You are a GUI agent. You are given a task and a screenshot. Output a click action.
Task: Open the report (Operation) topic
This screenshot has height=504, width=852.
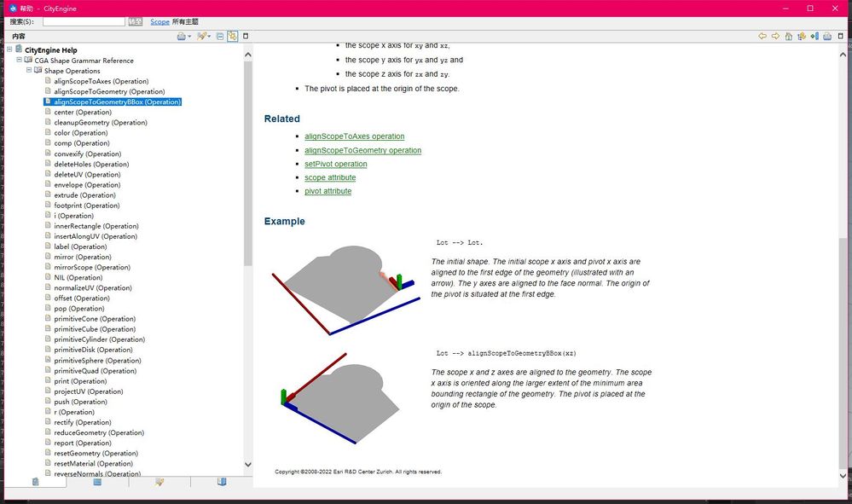click(x=82, y=443)
